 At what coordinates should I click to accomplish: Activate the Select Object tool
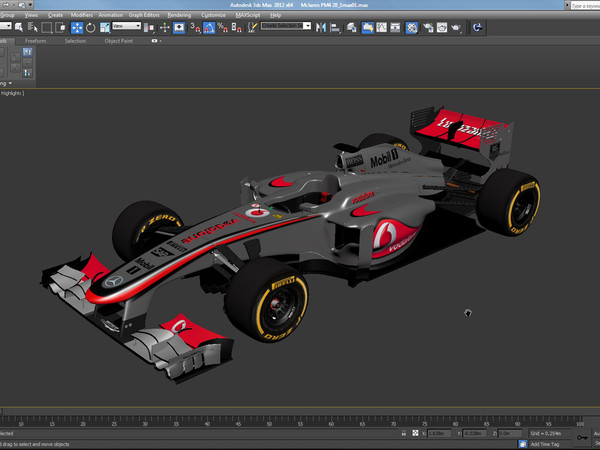[19, 27]
